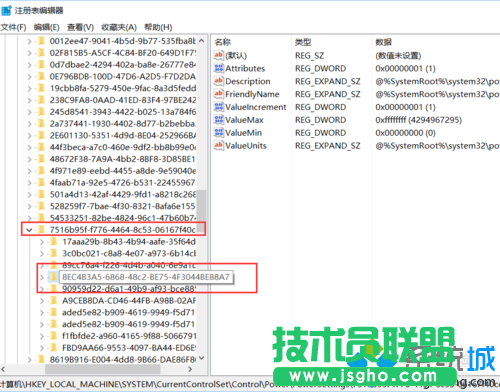Click the tree vertical scrollbar thumb
This screenshot has width=500, height=392.
[201, 211]
